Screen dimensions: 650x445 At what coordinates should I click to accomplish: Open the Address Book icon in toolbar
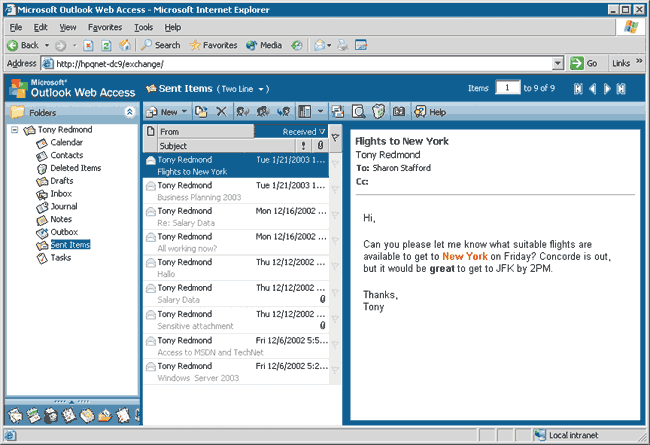coord(399,112)
